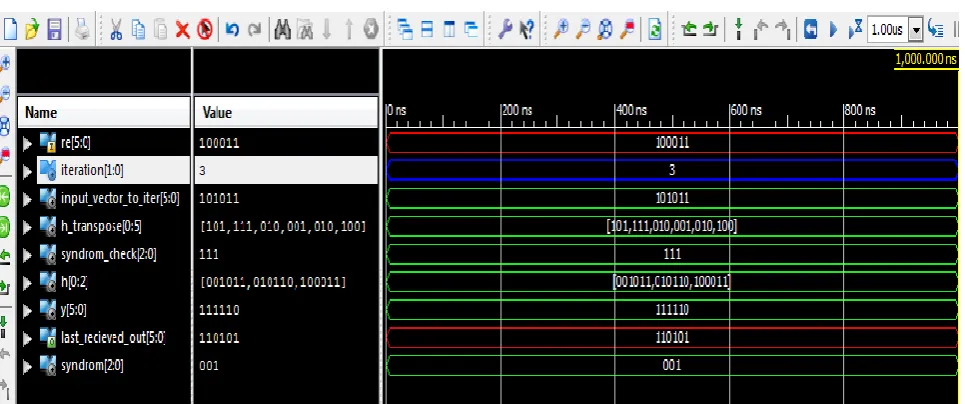The image size is (965, 404).
Task: Select the re[5:0] signal row
Action: (x=76, y=143)
